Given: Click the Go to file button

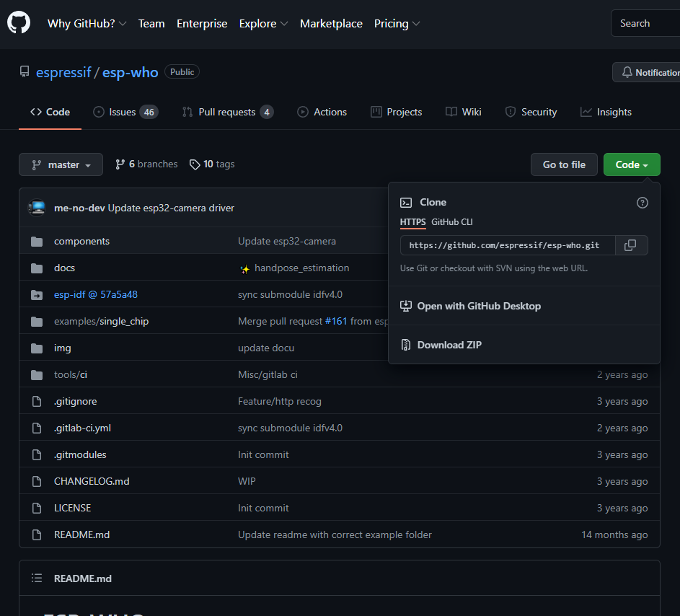Looking at the screenshot, I should [x=564, y=164].
